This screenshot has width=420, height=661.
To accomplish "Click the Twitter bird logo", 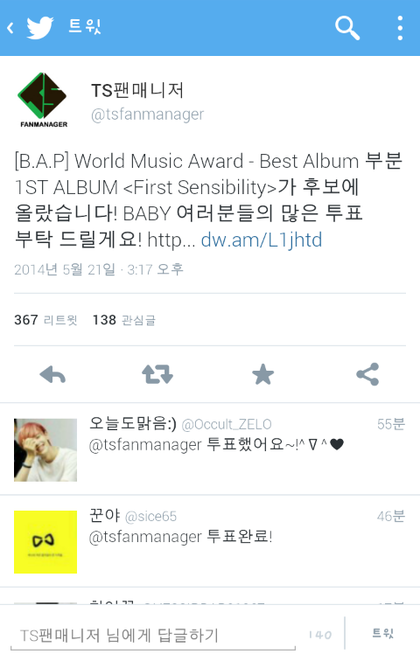I will 40,28.
